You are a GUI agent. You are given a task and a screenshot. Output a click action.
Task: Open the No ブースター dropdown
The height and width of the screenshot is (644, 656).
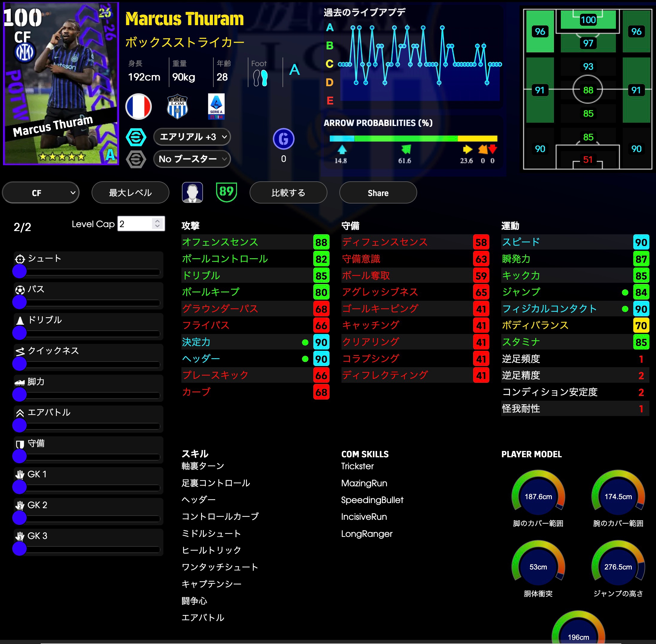click(192, 159)
